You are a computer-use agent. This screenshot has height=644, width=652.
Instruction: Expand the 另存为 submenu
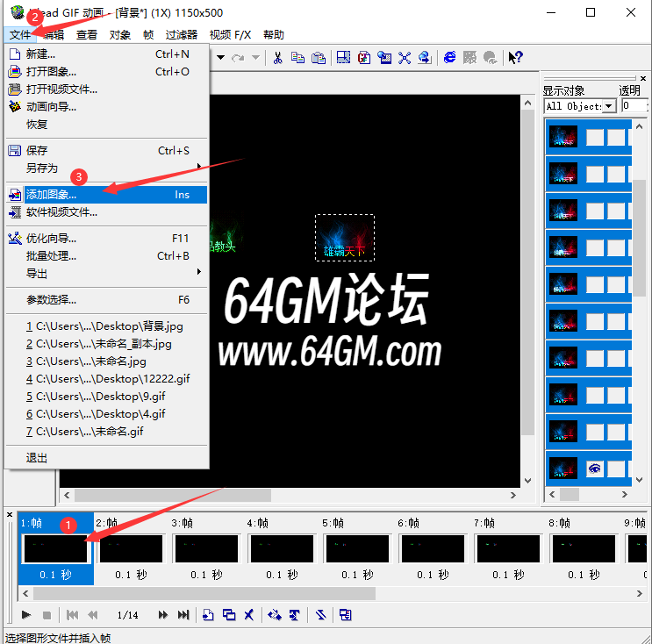click(x=106, y=168)
